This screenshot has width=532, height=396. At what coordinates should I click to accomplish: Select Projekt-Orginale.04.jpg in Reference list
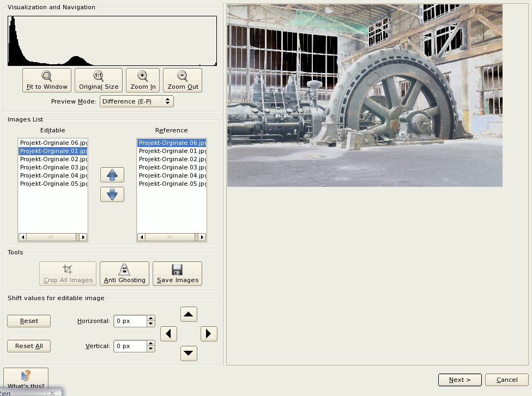pyautogui.click(x=172, y=175)
